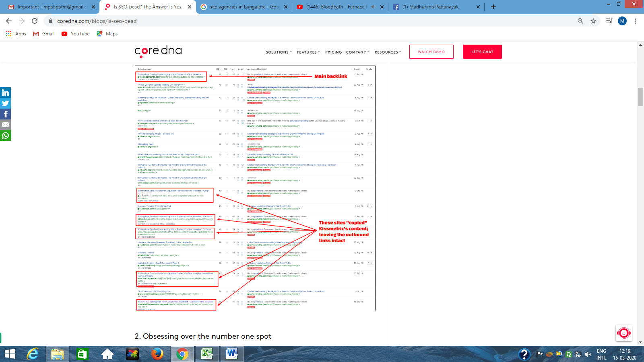Open Windows Store from taskbar
This screenshot has width=644, height=362.
[x=82, y=354]
